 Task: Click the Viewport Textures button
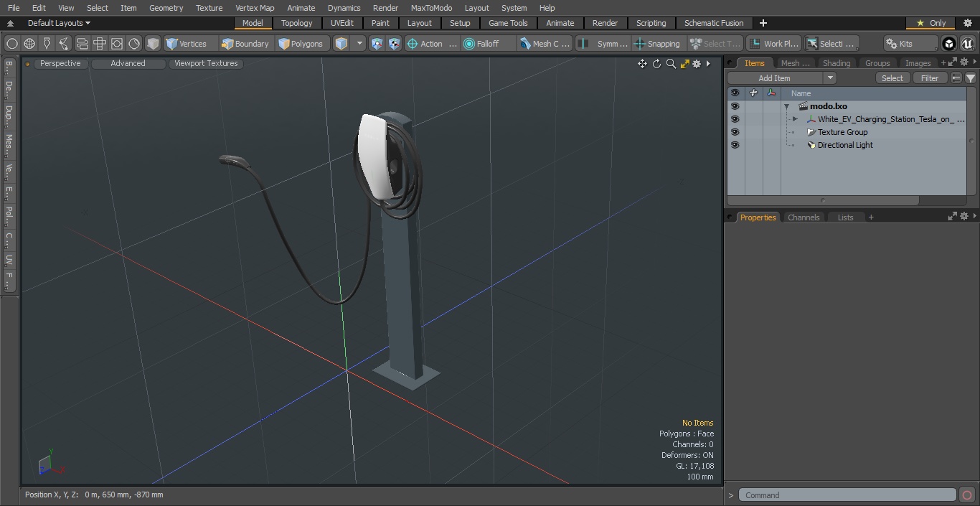tap(206, 63)
